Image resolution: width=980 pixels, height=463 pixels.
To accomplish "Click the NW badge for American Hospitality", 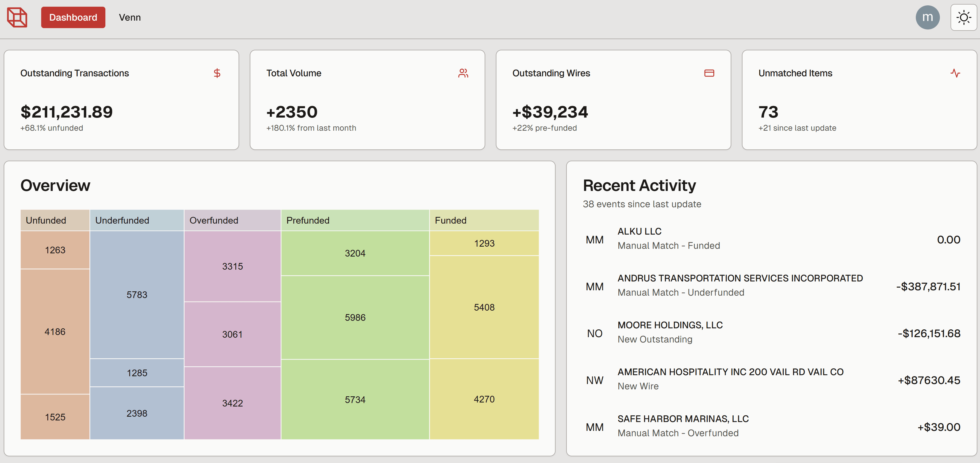I will point(594,380).
